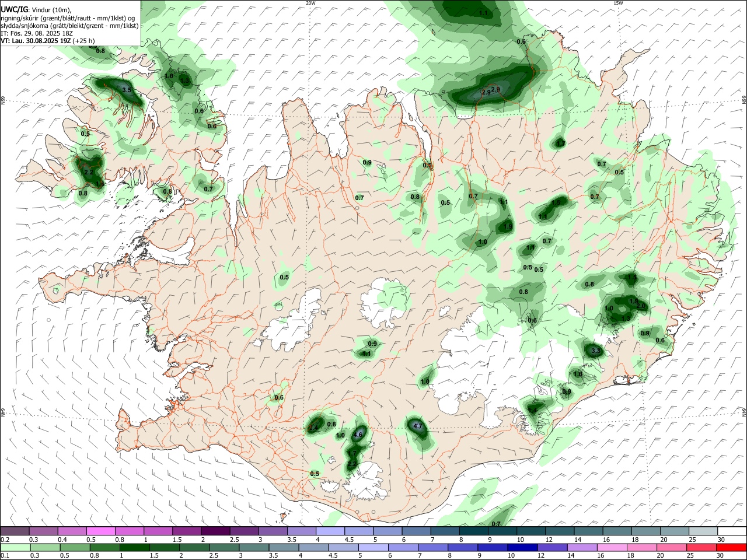
Task: Select the bright pink 0.5 snow legend swatch
Action: (x=100, y=531)
